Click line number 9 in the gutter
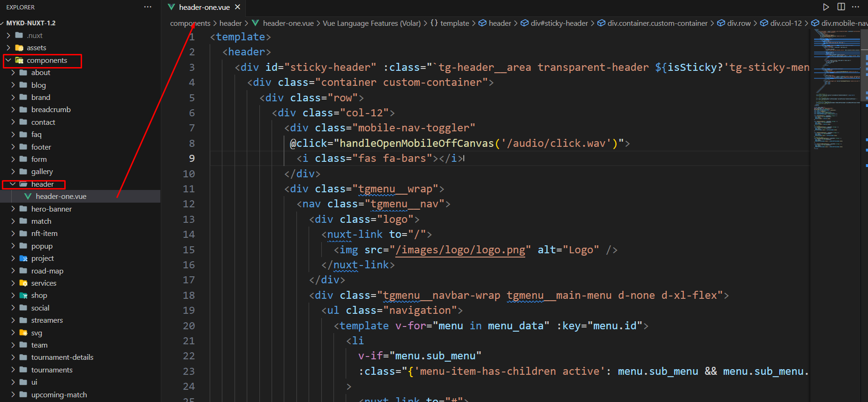The height and width of the screenshot is (402, 868). pyautogui.click(x=191, y=159)
